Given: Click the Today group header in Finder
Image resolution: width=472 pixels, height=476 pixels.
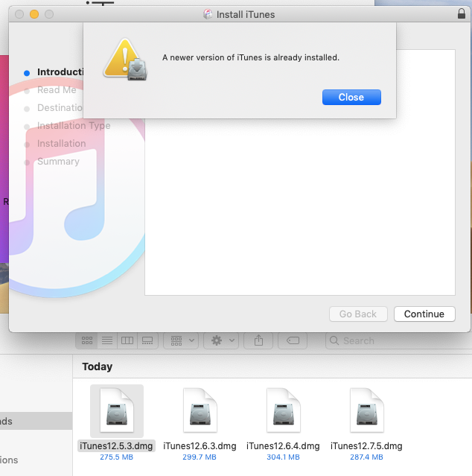Looking at the screenshot, I should tap(97, 366).
